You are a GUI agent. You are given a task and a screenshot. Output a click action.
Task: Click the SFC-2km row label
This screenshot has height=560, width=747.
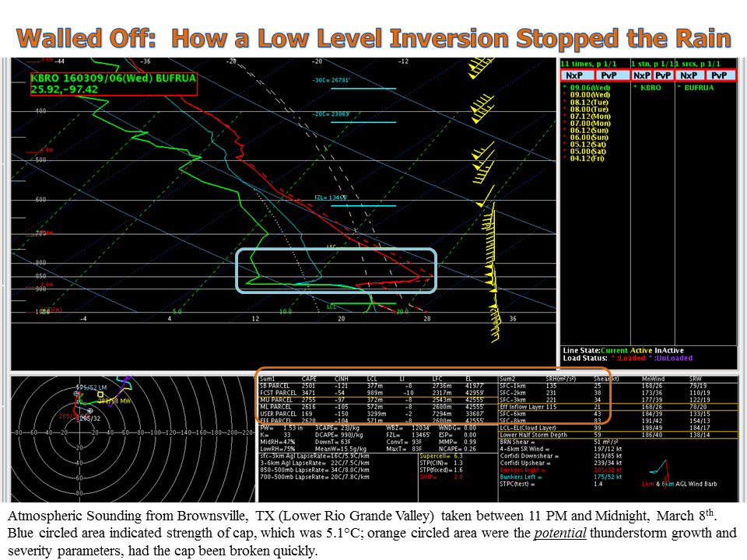(513, 393)
